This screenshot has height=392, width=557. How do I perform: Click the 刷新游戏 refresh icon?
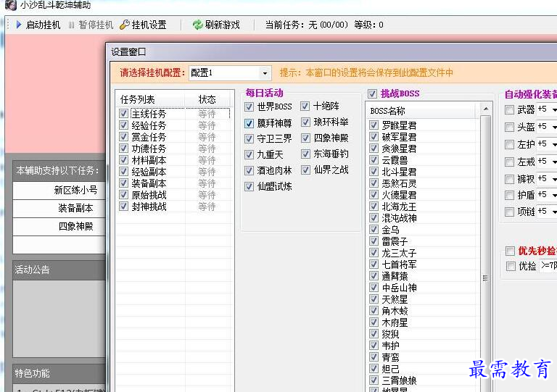pos(197,25)
